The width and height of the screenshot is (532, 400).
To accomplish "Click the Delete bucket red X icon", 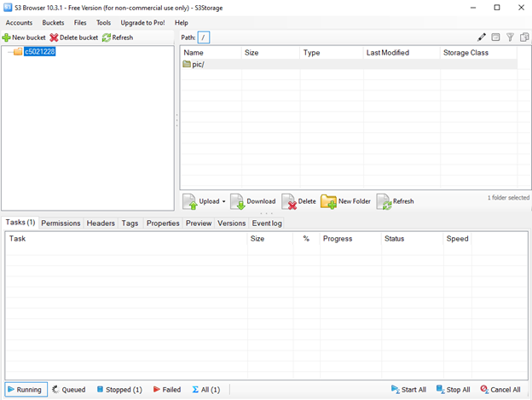I will click(54, 38).
